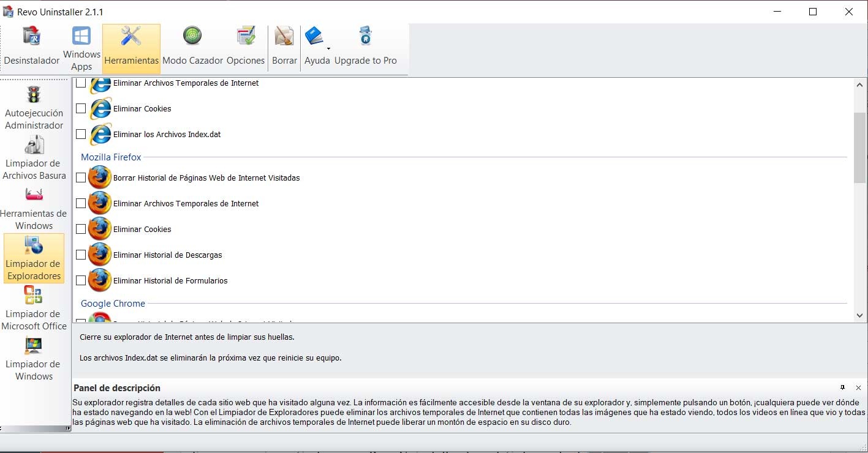Open Limpiador de Windows in the sidebar
This screenshot has width=868, height=453.
[x=34, y=359]
